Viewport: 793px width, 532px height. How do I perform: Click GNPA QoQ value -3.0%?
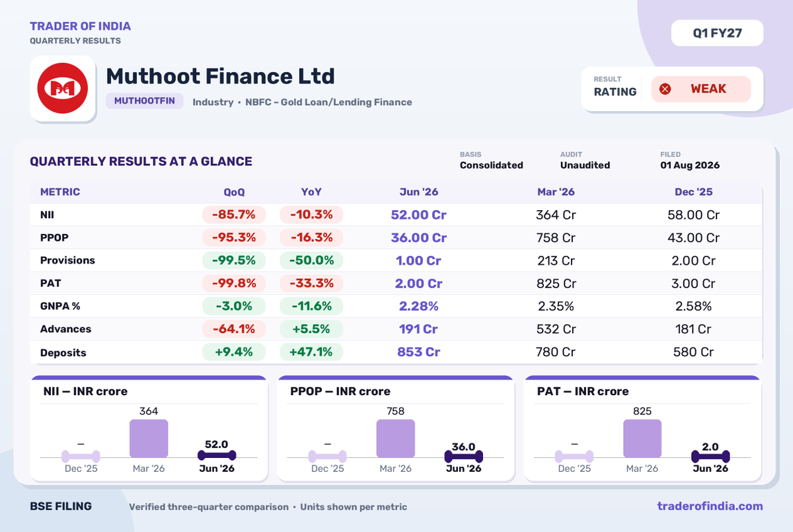(x=234, y=306)
